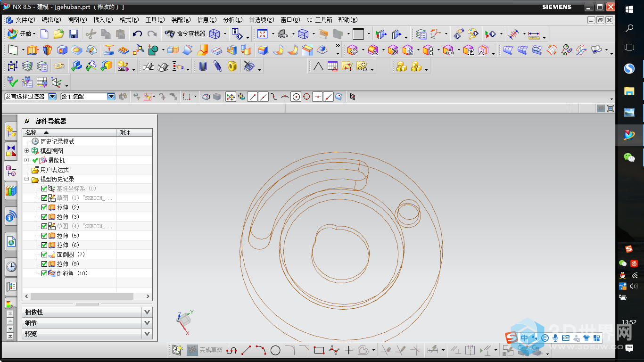Click the 开始 start button

(21, 34)
